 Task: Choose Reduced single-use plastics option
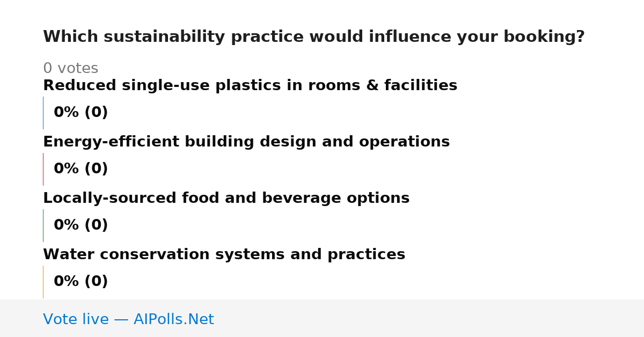[x=250, y=86]
